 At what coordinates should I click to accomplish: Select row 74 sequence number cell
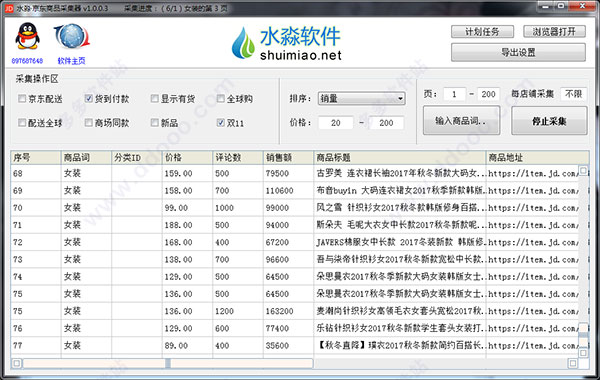tap(36, 277)
